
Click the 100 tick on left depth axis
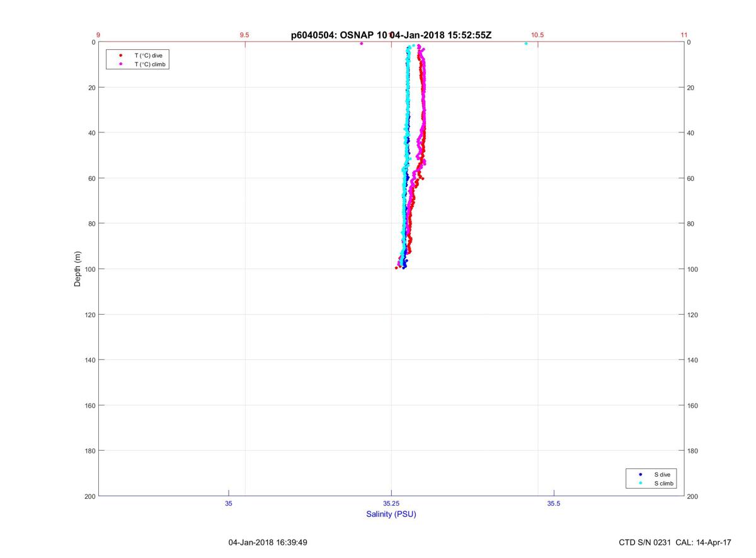click(89, 269)
